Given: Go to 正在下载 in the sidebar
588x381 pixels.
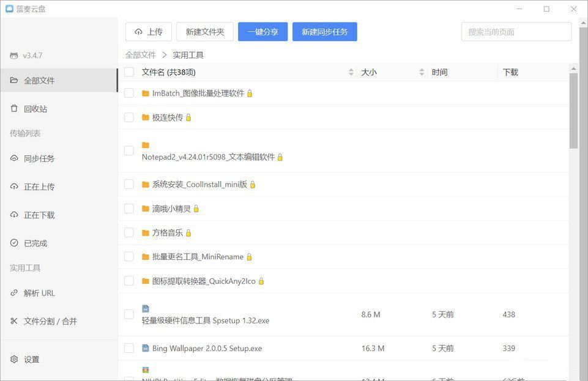Looking at the screenshot, I should pos(39,215).
